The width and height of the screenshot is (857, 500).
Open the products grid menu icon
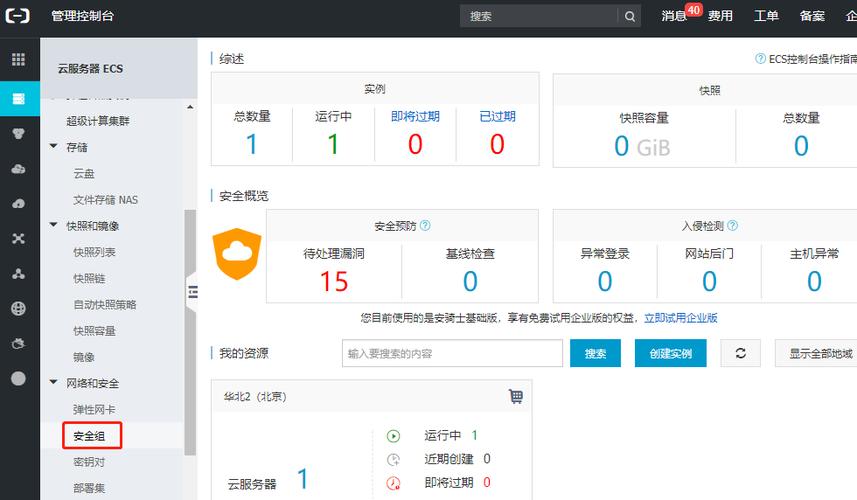point(18,59)
